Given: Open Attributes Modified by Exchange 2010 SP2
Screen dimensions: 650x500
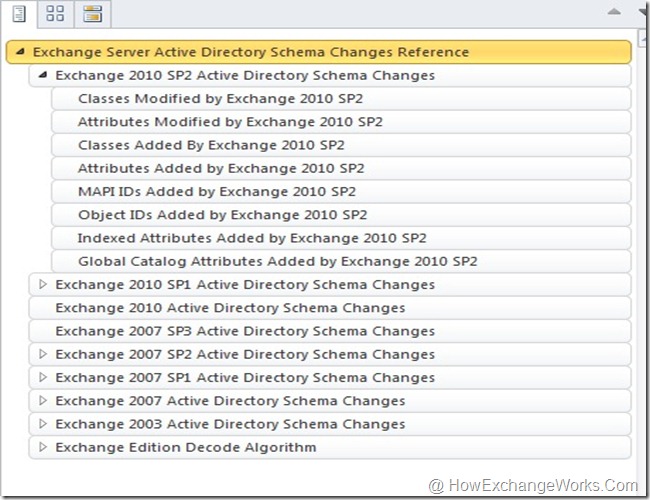Looking at the screenshot, I should point(341,122).
